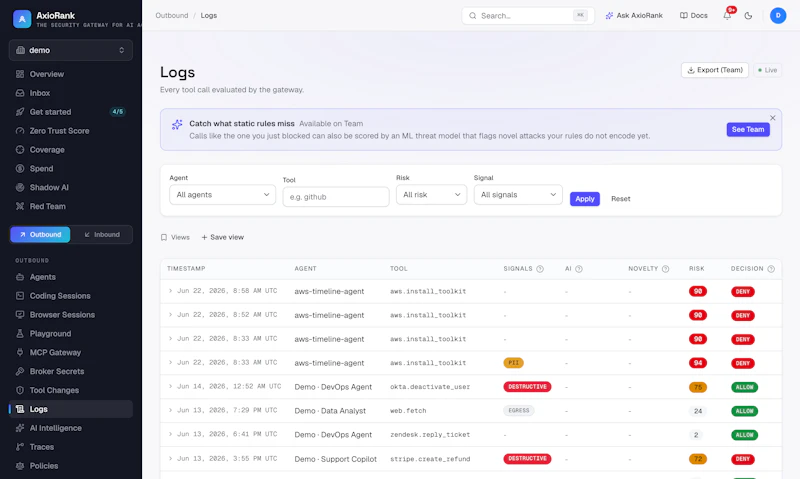Image resolution: width=800 pixels, height=479 pixels.
Task: Click Novelty column help icon
Action: pyautogui.click(x=665, y=269)
